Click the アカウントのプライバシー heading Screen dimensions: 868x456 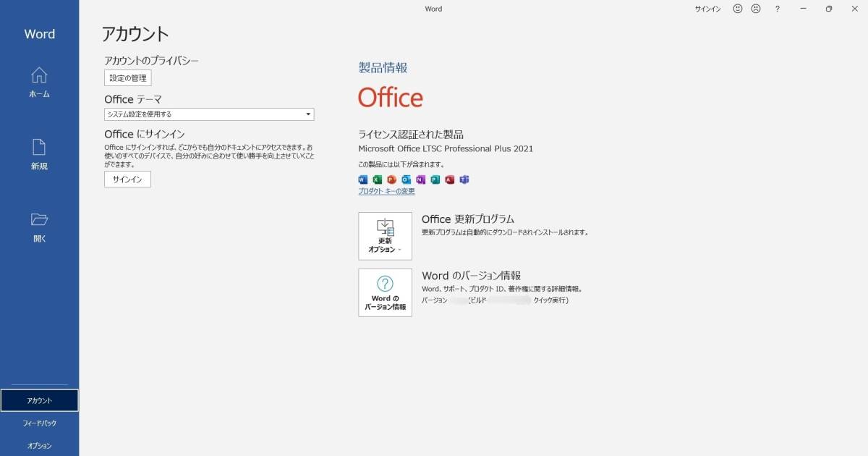click(x=151, y=61)
